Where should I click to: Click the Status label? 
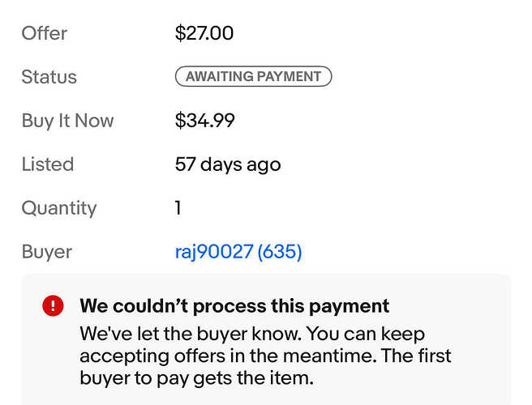tap(49, 77)
